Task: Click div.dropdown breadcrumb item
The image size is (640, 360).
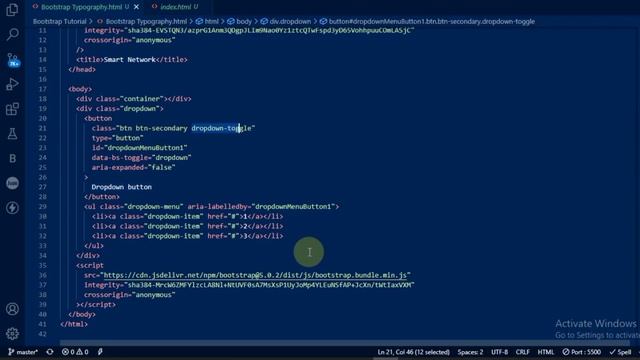Action: click(286, 21)
